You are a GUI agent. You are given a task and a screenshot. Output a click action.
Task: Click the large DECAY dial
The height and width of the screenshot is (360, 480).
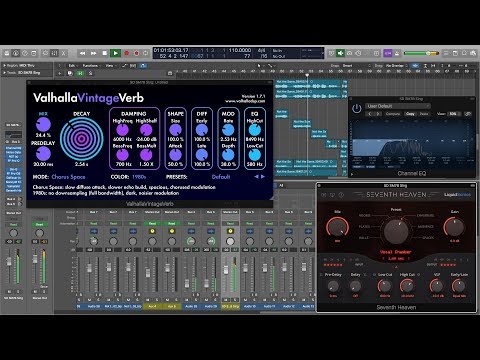[x=82, y=138]
